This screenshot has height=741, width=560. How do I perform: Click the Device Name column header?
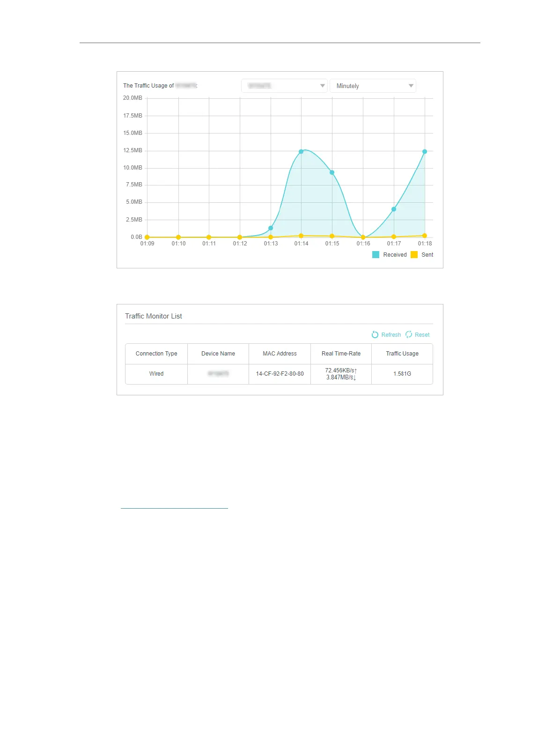218,354
